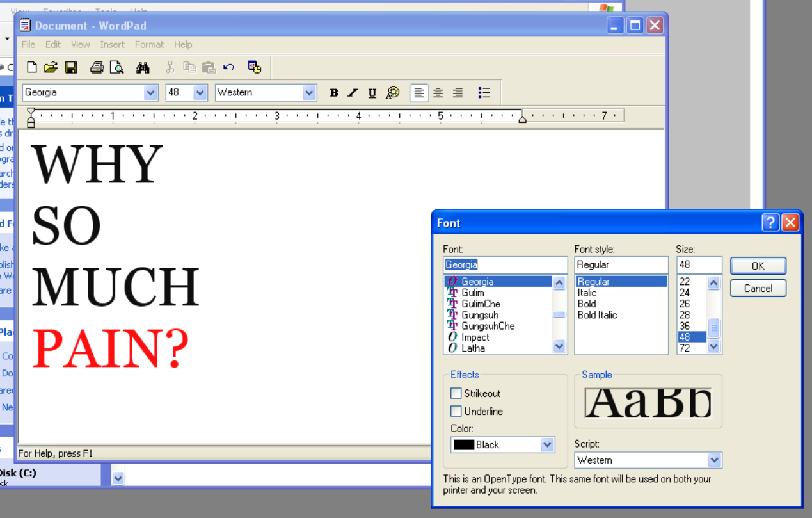Click the Cut scissors icon

[x=170, y=67]
